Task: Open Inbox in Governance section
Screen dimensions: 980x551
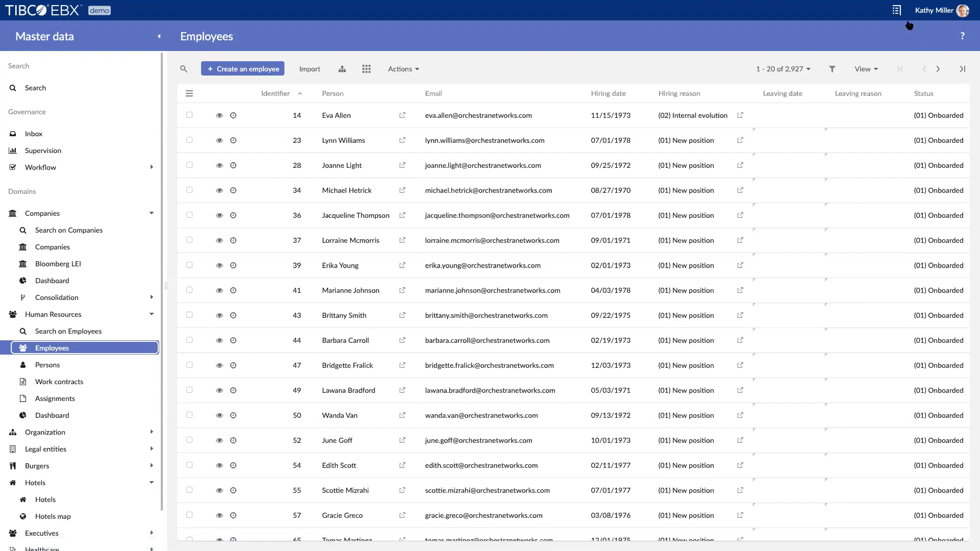Action: coord(34,134)
